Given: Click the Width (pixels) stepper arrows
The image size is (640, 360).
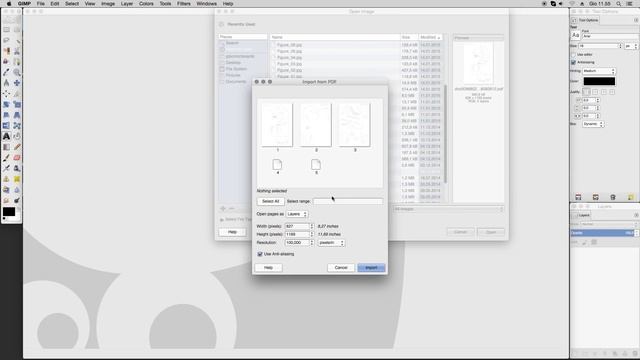Looking at the screenshot, I should pyautogui.click(x=312, y=226).
